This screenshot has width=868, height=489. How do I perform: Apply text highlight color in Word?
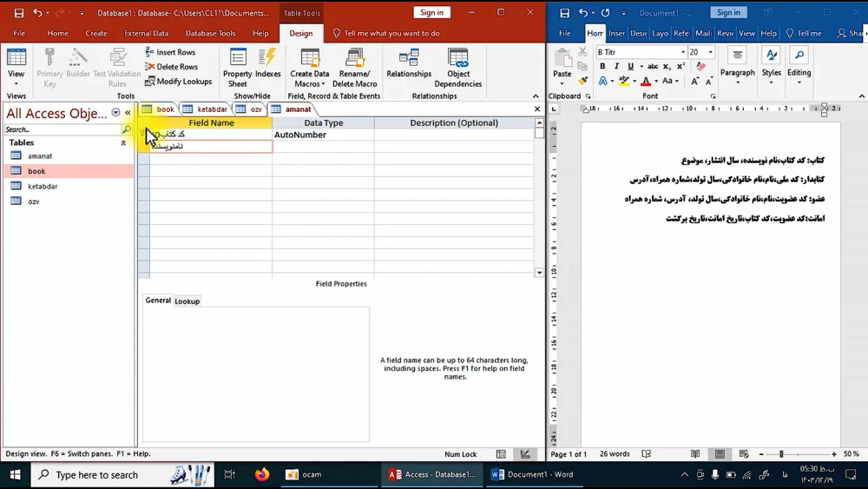tap(624, 82)
